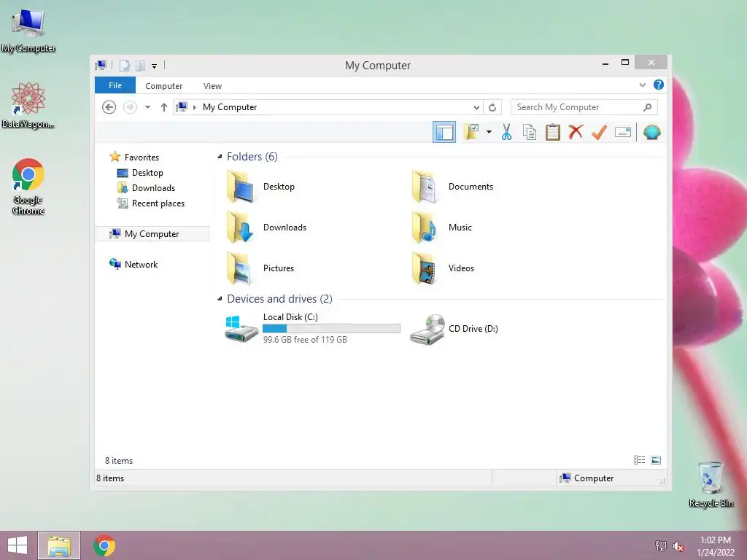This screenshot has height=560, width=747.
Task: Go up one level with Up arrow
Action: click(x=164, y=107)
